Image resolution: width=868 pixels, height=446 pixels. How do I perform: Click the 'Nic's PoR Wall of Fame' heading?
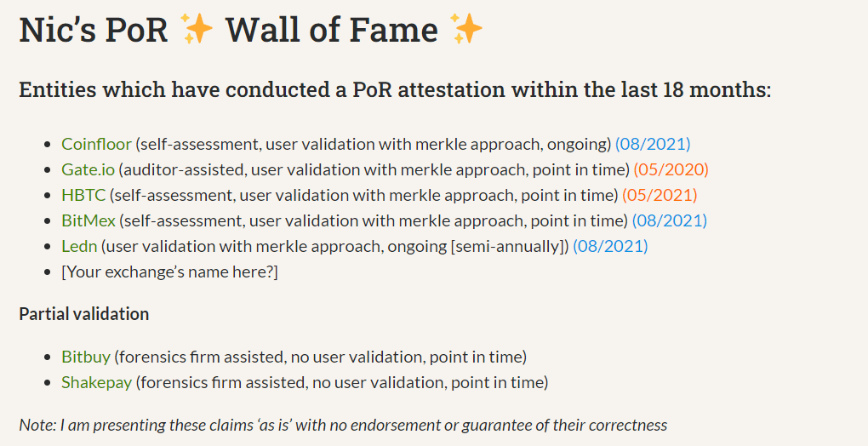[x=251, y=29]
